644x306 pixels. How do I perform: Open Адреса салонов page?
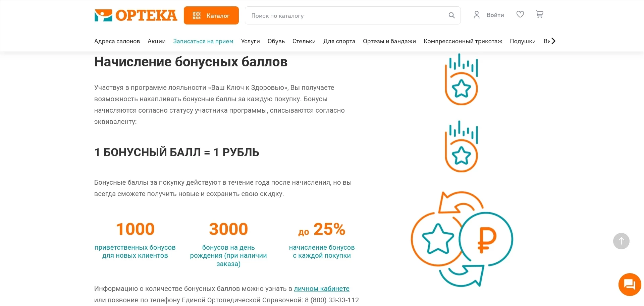point(117,41)
